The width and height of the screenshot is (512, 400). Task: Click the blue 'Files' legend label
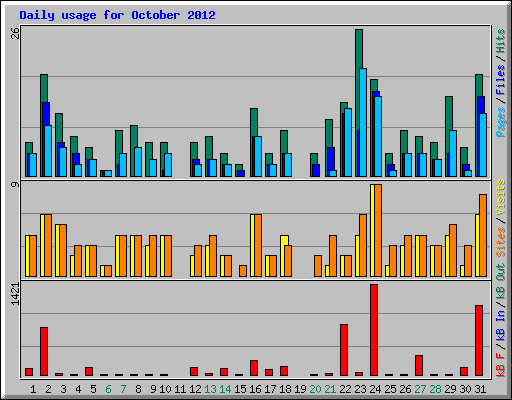(x=501, y=80)
